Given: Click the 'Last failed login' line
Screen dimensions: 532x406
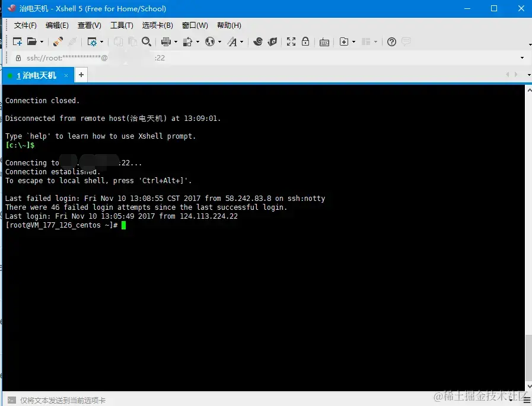Looking at the screenshot, I should (165, 199).
